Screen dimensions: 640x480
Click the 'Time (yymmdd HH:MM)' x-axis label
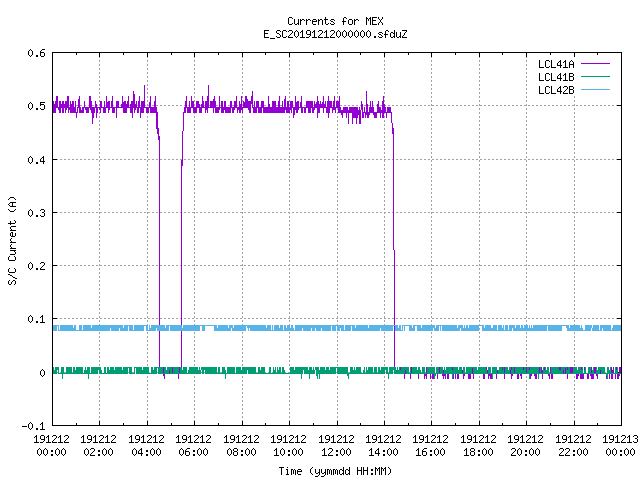click(335, 471)
